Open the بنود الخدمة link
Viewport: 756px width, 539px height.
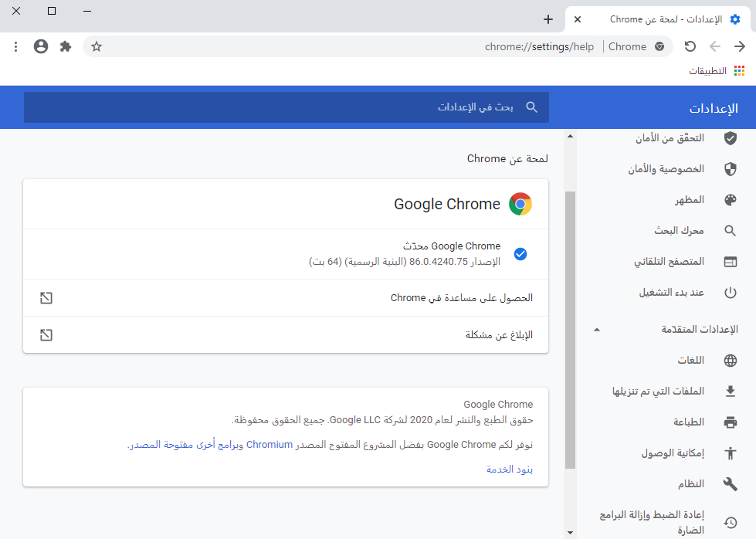pyautogui.click(x=510, y=469)
